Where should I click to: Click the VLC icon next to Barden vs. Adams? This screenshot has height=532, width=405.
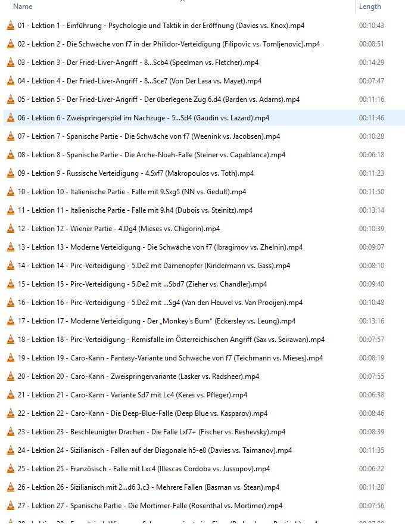coord(11,99)
